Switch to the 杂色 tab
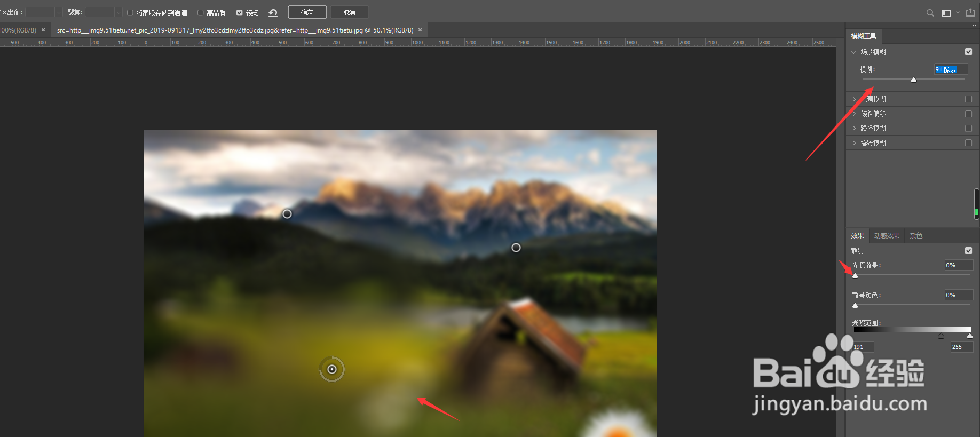The width and height of the screenshot is (980, 437). click(916, 235)
